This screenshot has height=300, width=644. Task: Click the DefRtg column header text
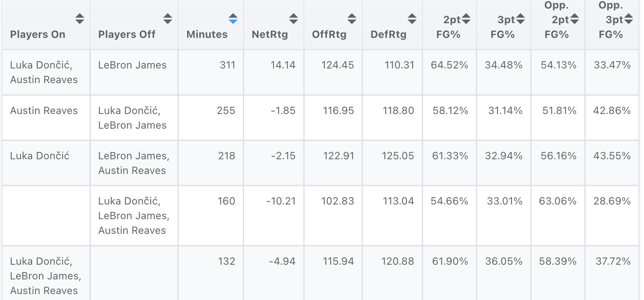click(x=388, y=35)
